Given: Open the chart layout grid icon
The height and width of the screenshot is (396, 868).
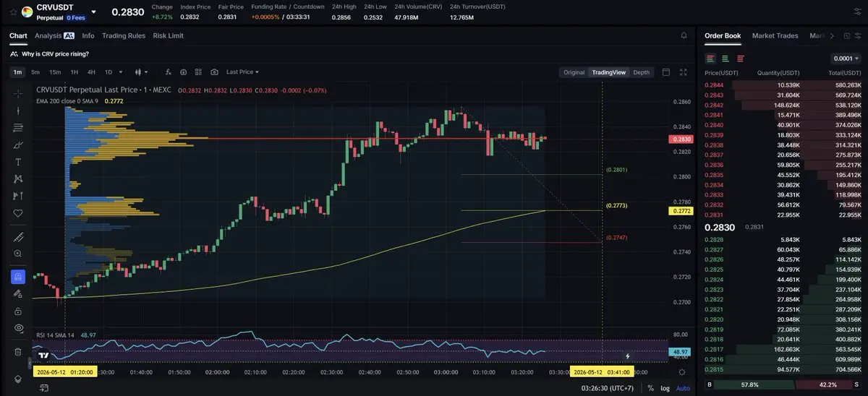Looking at the screenshot, I should pos(199,72).
